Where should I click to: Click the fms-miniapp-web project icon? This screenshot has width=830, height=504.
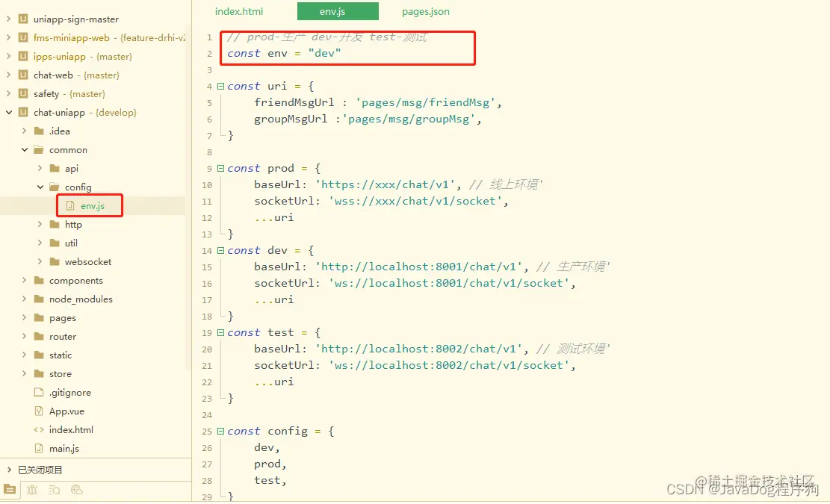[22, 37]
